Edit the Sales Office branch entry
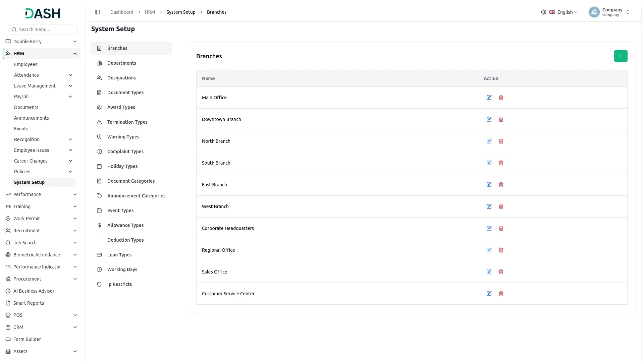This screenshot has width=644, height=362. coord(489,272)
